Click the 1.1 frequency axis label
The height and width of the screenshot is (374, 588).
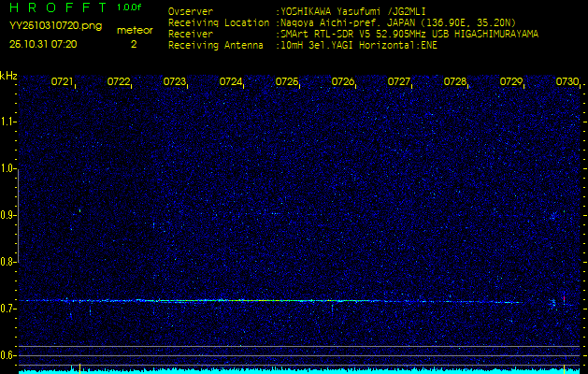pyautogui.click(x=8, y=122)
